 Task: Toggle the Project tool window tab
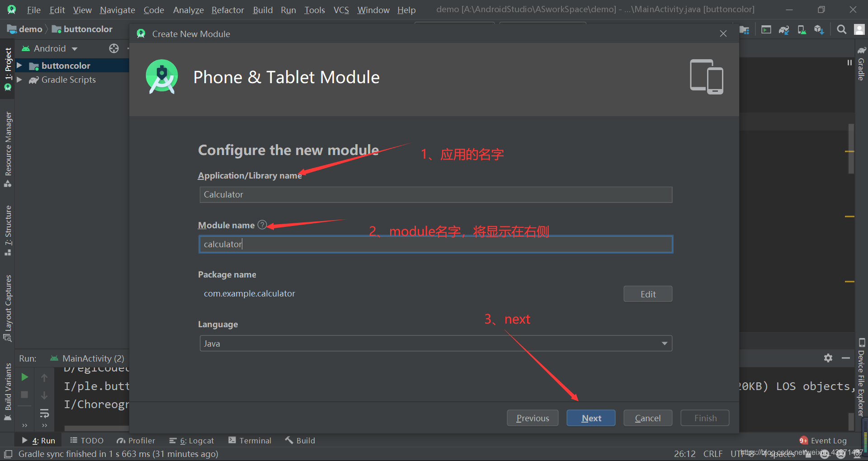8,69
